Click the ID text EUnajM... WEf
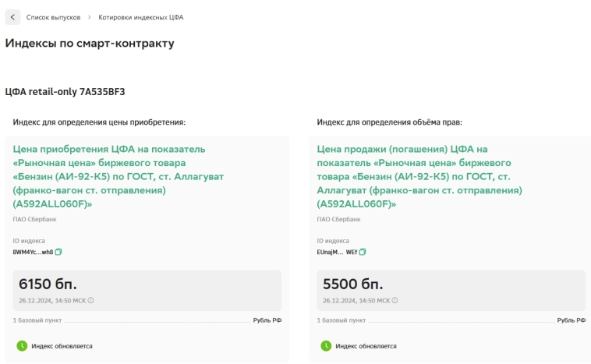The image size is (591, 364). [x=337, y=252]
